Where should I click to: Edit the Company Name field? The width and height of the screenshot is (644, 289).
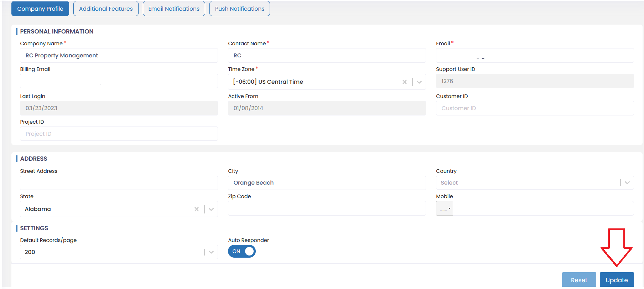tap(119, 56)
